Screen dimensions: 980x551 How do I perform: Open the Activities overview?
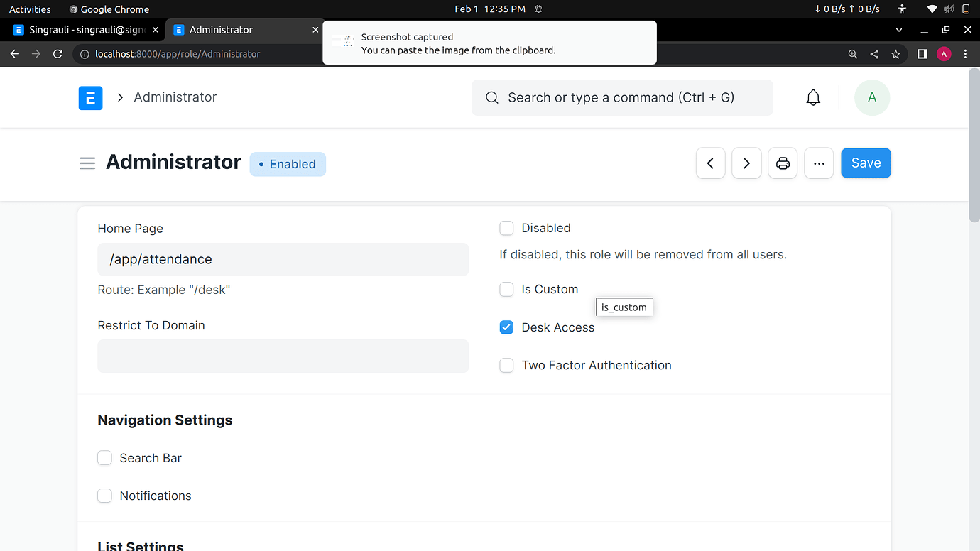[x=30, y=9]
